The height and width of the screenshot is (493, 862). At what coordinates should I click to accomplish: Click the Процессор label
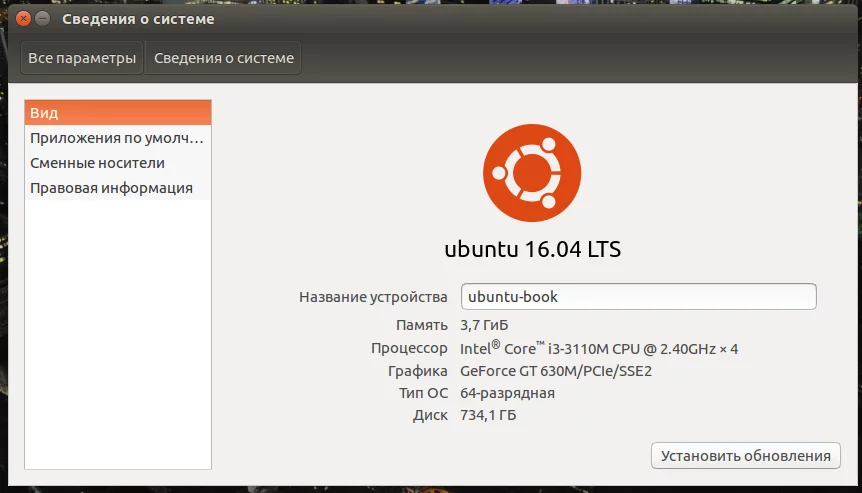409,348
